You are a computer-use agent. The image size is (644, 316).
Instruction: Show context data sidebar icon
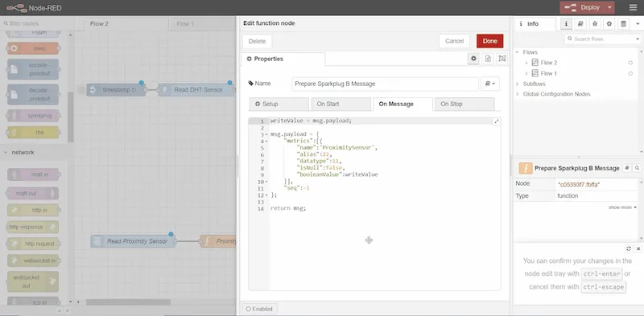[623, 24]
